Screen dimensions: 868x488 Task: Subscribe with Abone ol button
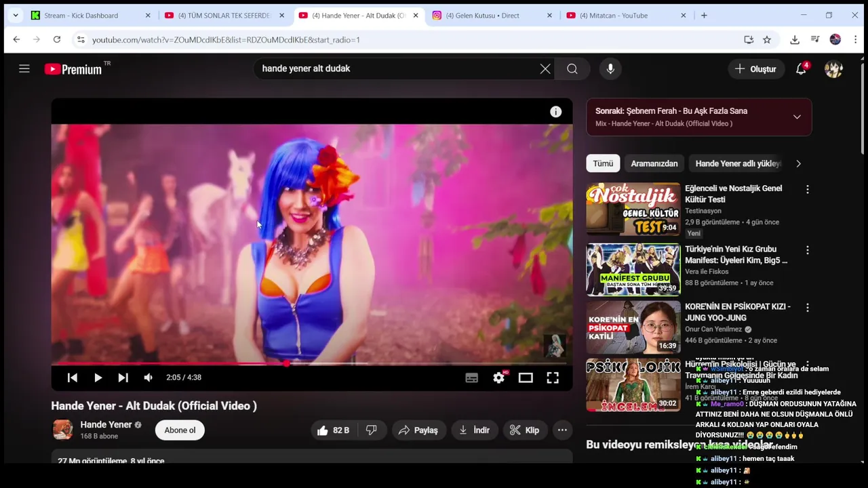(180, 430)
